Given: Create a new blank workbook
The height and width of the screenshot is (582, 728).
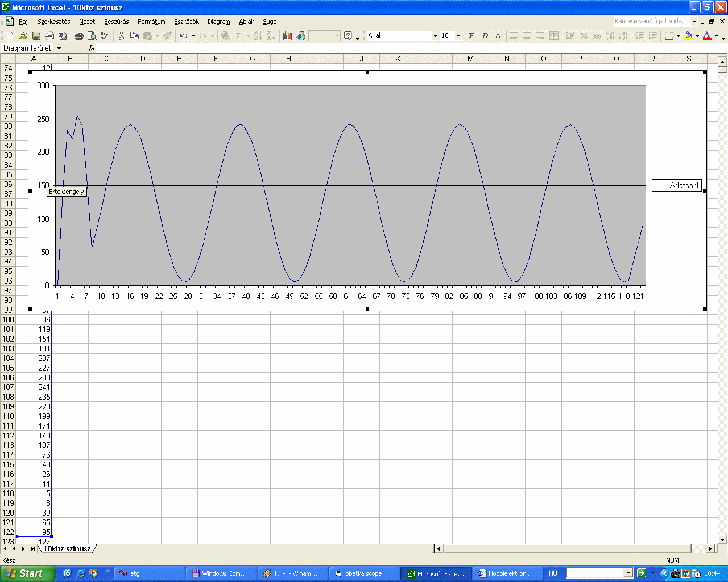Looking at the screenshot, I should (10, 36).
